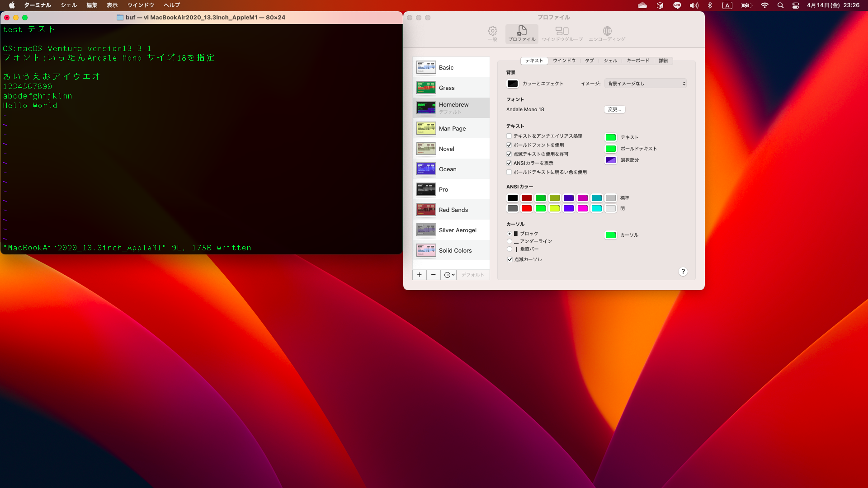Open the Shell (シェル) menu in menu bar
This screenshot has width=868, height=488.
[69, 5]
